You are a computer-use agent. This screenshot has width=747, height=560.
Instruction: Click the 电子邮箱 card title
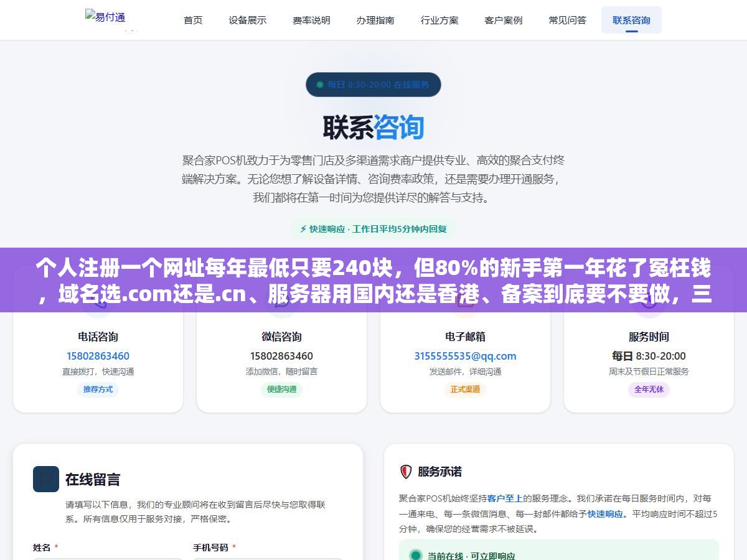pyautogui.click(x=465, y=337)
